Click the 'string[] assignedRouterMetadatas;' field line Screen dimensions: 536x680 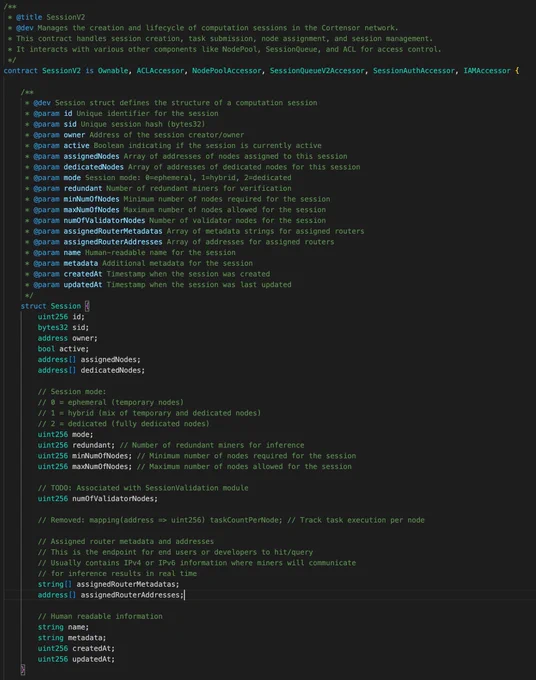coord(108,584)
